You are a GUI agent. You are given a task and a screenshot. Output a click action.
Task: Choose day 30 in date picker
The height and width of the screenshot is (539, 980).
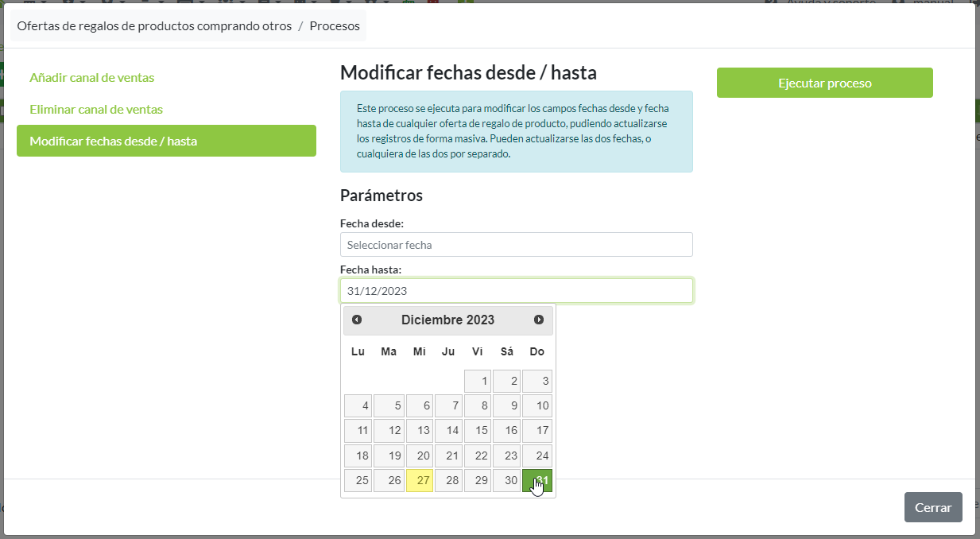(507, 480)
